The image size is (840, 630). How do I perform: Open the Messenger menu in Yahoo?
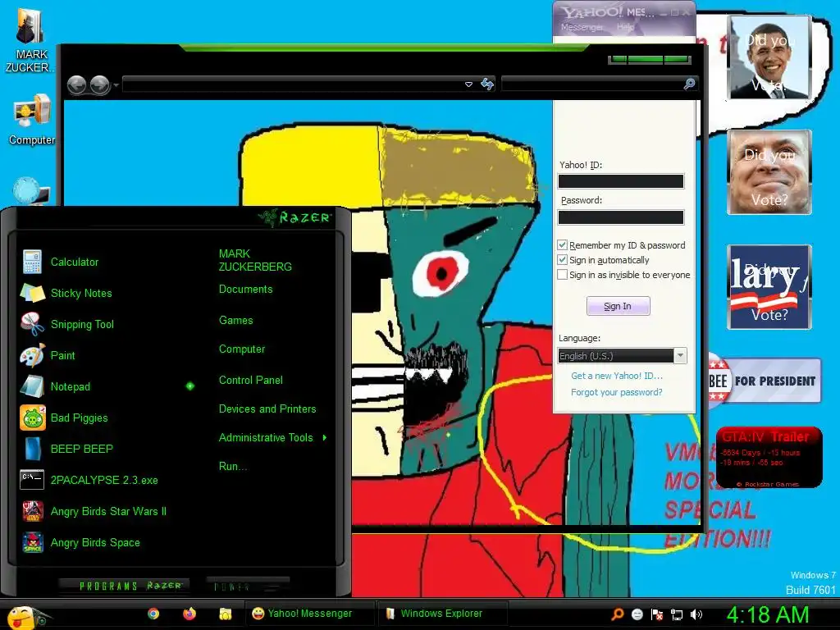tap(582, 27)
